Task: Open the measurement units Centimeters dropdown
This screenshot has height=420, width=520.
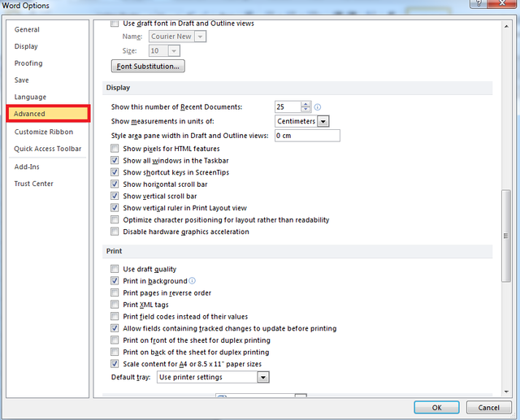Action: pos(323,121)
